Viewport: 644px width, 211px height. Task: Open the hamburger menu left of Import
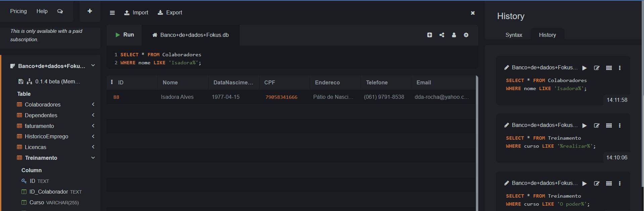(x=112, y=13)
